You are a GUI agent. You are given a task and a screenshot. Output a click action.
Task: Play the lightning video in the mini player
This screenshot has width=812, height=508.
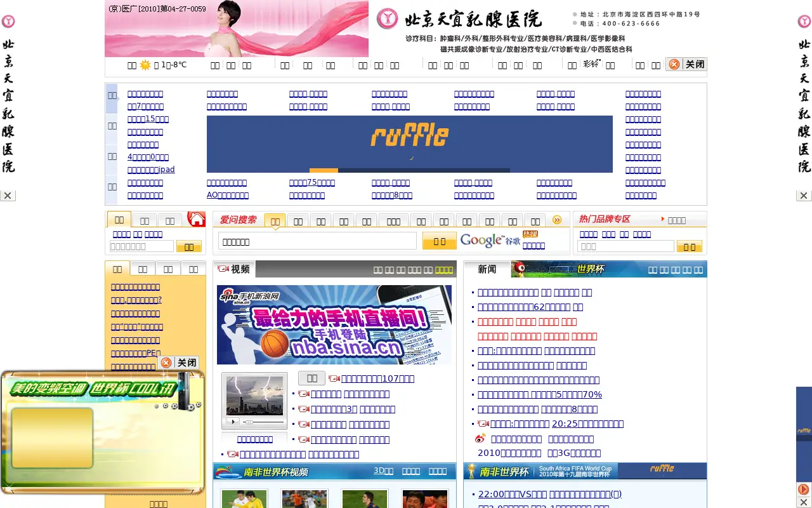[x=232, y=422]
